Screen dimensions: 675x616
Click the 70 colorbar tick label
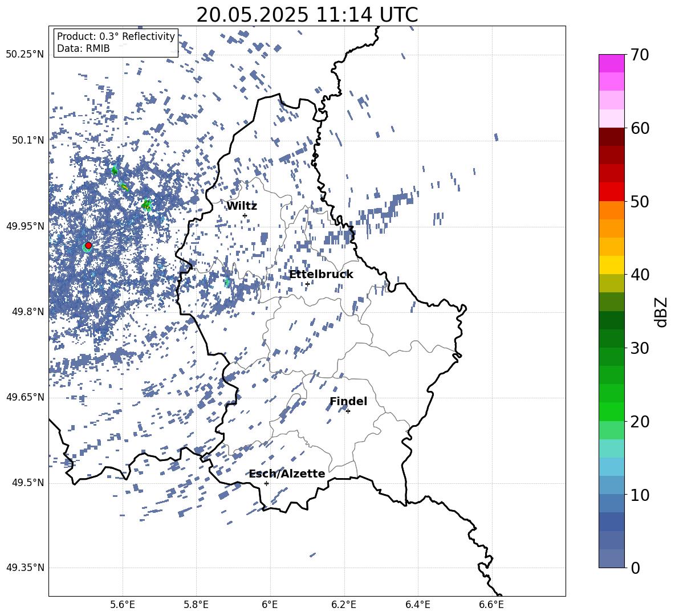640,55
